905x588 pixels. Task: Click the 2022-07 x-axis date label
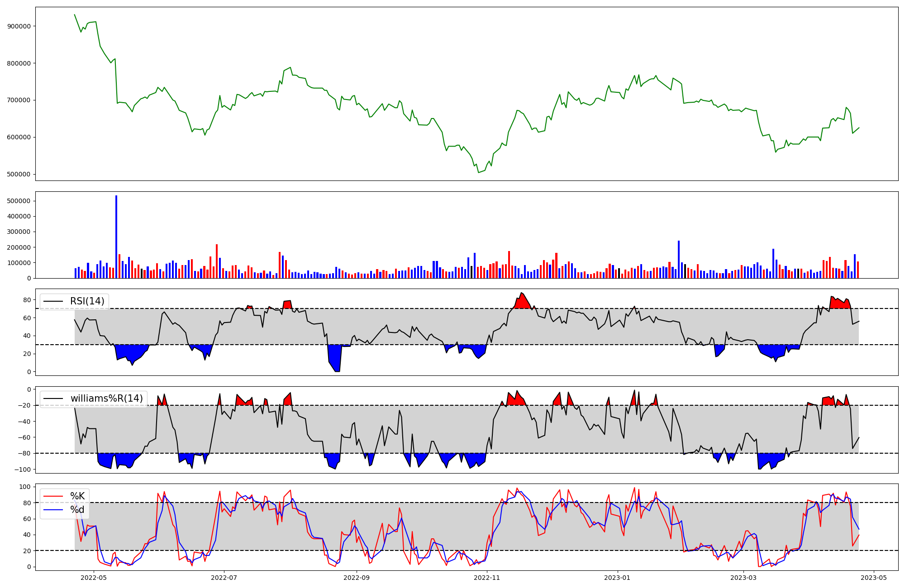click(x=224, y=578)
